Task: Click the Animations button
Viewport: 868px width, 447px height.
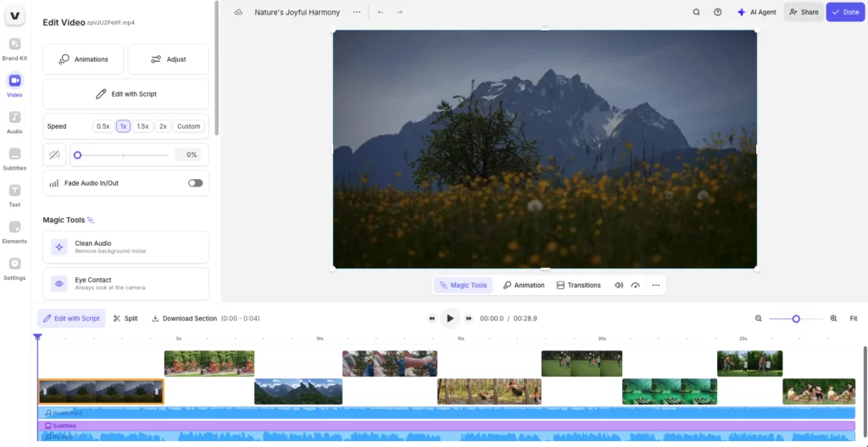Action: pyautogui.click(x=83, y=59)
